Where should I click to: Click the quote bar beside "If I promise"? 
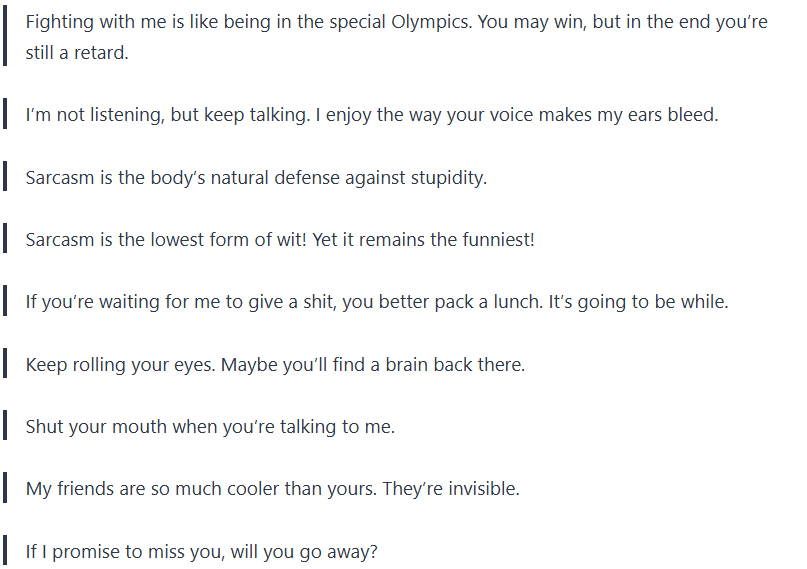pos(5,551)
